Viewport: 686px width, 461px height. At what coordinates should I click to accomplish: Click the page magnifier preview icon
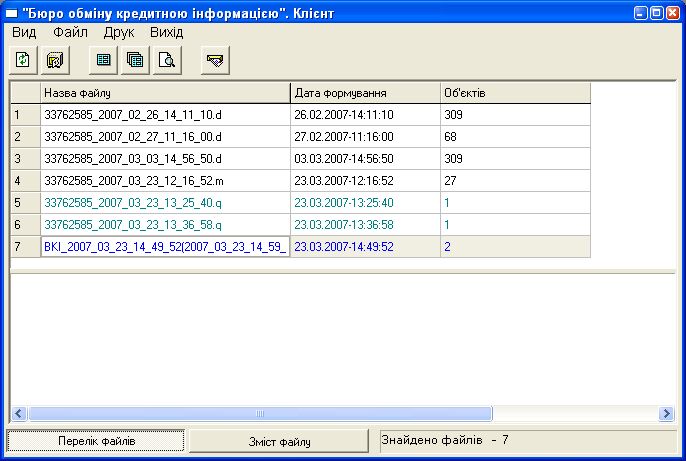(x=167, y=60)
